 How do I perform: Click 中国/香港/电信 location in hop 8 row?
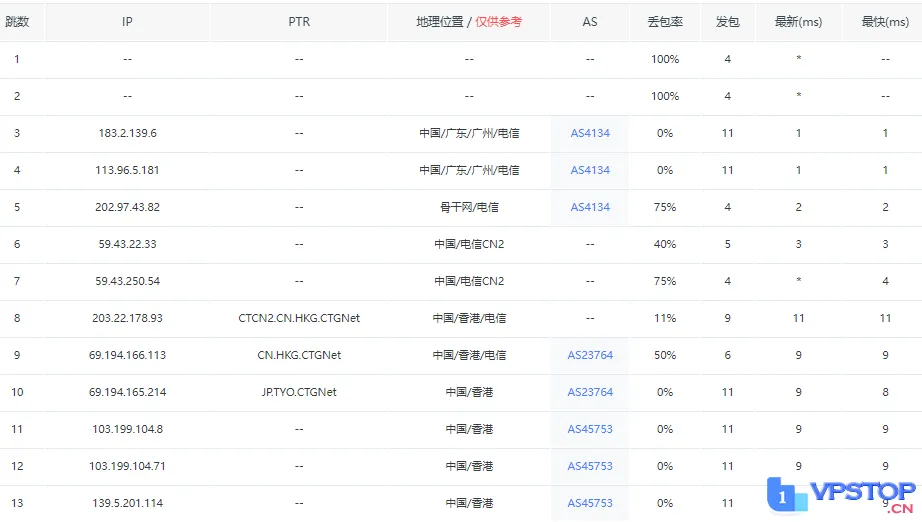[469, 318]
